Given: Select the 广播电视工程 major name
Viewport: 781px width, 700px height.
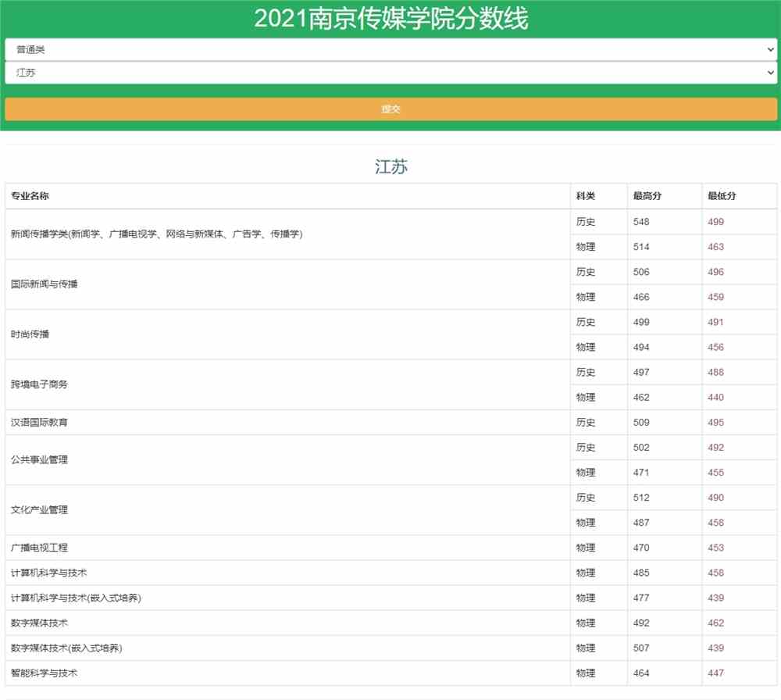Looking at the screenshot, I should (x=39, y=548).
